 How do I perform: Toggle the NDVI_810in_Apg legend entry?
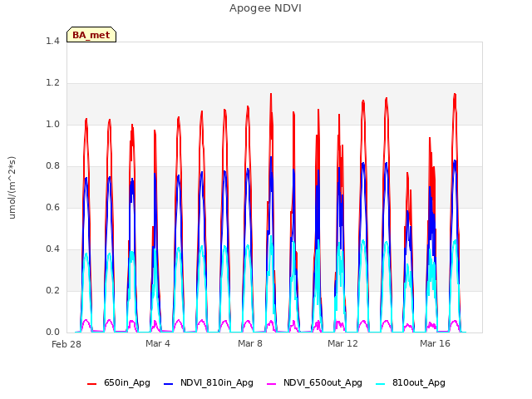(209, 383)
